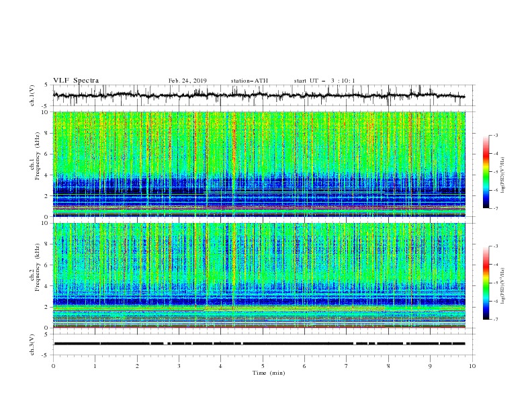Click the ch.1 "Frequency (kHz)" axis label
This screenshot has height=411, width=532.
pos(38,156)
